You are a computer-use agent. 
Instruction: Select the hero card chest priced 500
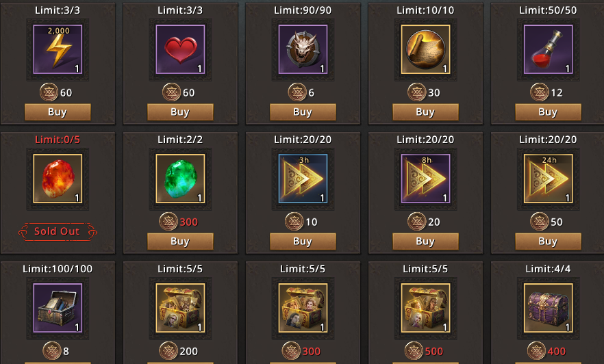coord(426,308)
